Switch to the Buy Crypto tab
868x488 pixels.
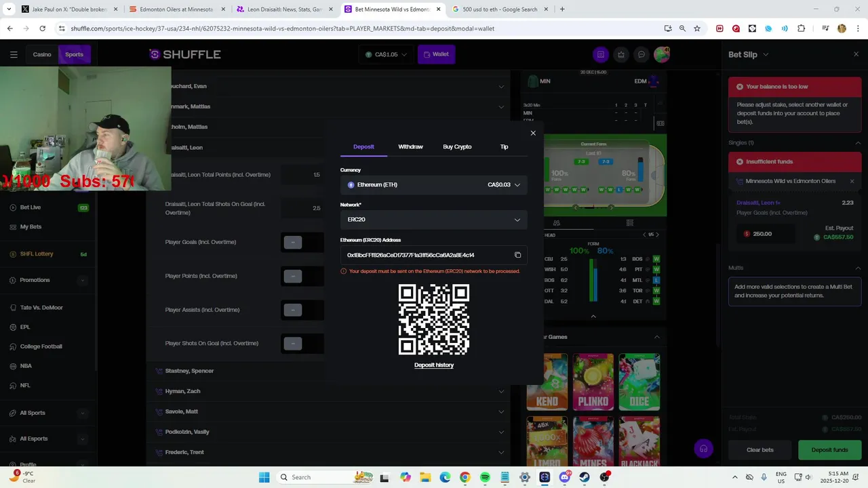(x=457, y=146)
